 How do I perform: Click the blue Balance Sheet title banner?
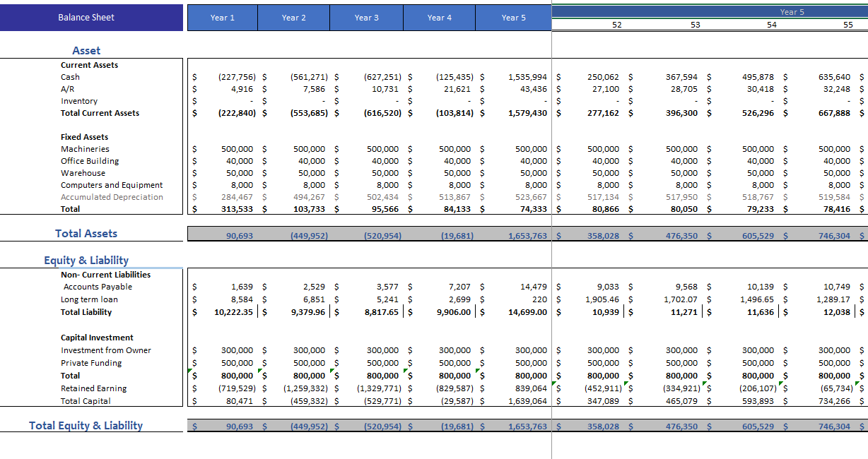[x=86, y=18]
